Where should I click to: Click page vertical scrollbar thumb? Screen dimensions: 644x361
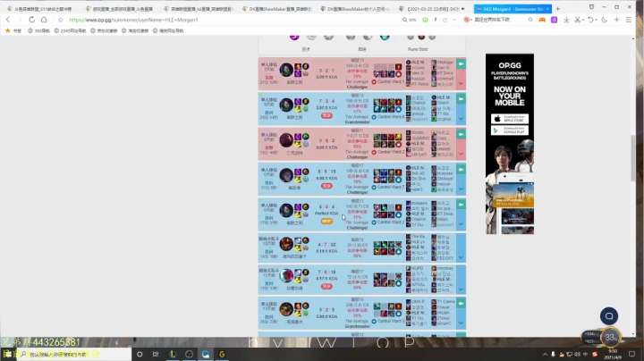coord(633,158)
